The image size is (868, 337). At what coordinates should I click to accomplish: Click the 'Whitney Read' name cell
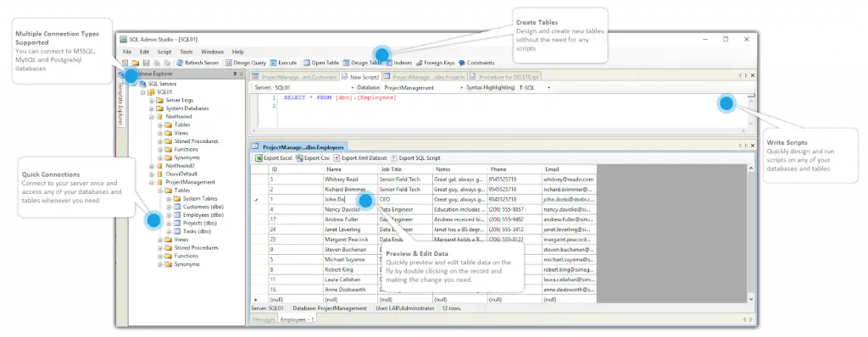[351, 180]
